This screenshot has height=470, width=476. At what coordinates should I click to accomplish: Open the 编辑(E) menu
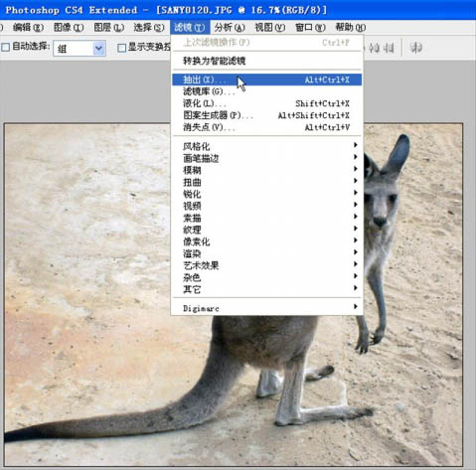point(28,28)
